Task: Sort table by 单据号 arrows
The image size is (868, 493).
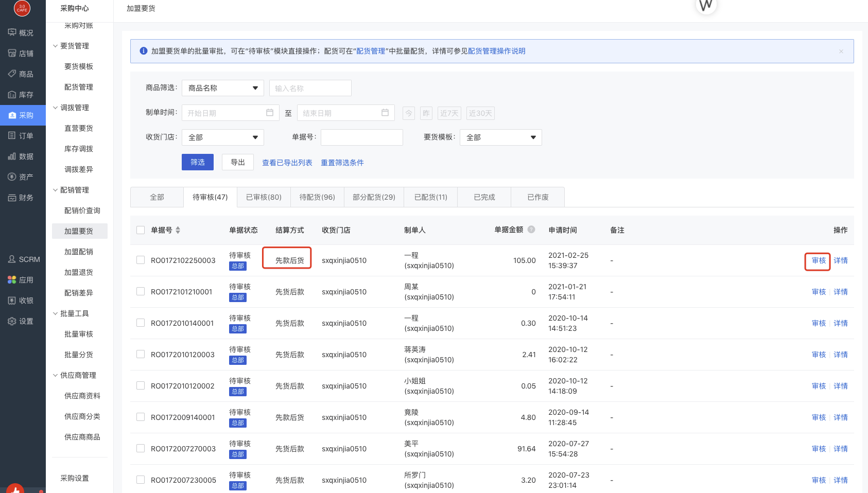Action: [178, 230]
